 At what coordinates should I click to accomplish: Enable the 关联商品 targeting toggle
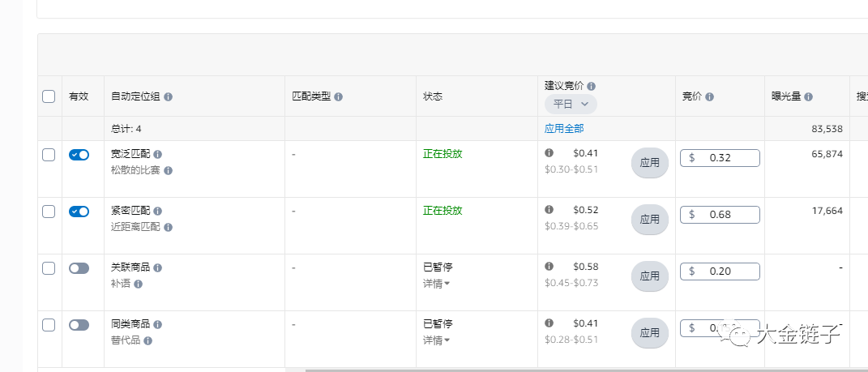point(79,268)
